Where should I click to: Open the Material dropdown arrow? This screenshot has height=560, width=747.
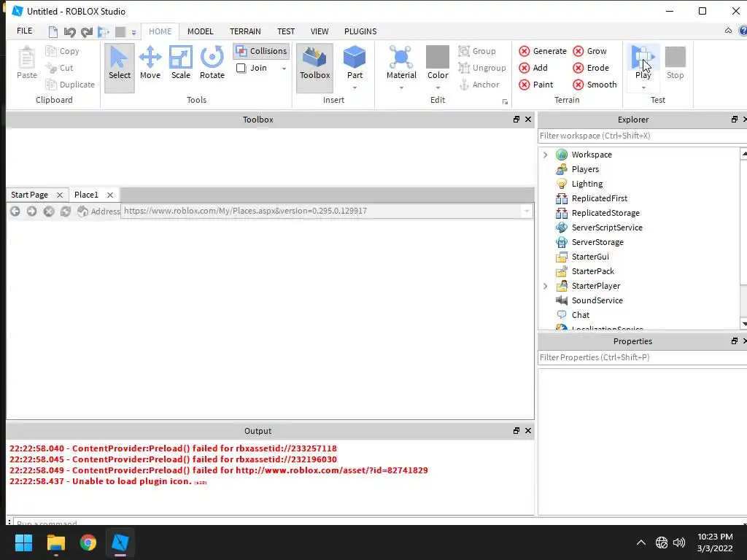click(401, 87)
